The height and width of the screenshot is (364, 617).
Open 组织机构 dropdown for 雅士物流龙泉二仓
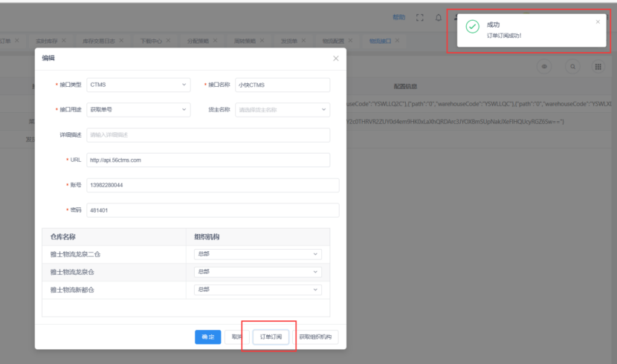(258, 254)
